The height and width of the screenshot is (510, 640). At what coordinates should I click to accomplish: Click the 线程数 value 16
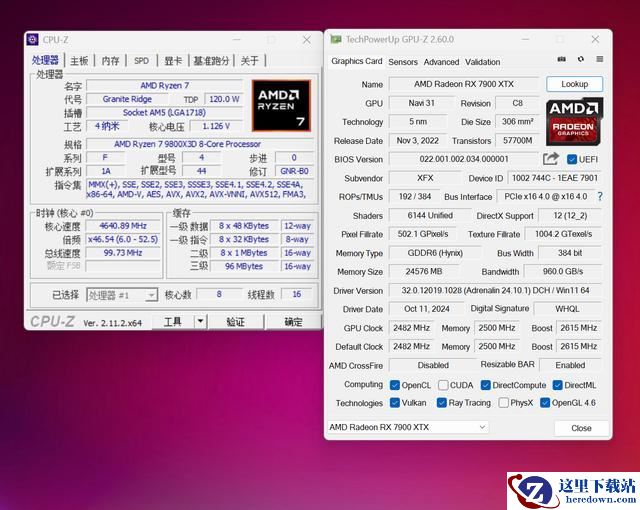click(x=297, y=294)
